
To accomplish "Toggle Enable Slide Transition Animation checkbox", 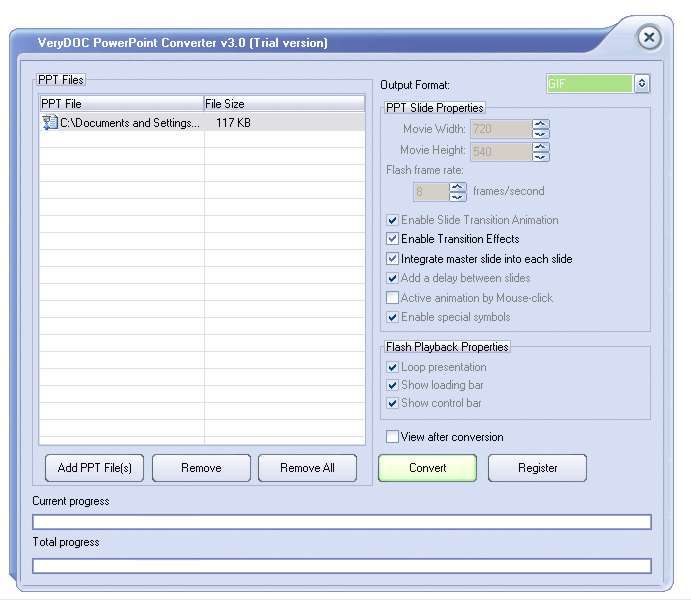I will click(x=392, y=220).
